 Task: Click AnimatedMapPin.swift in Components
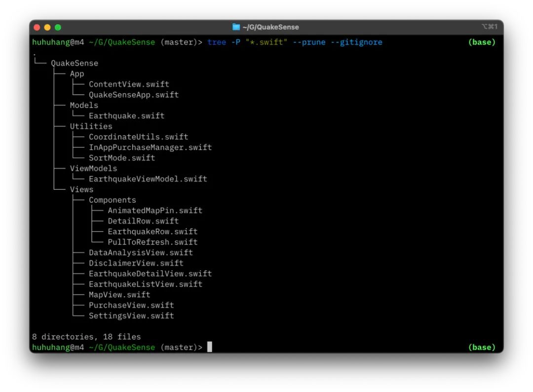coord(155,211)
